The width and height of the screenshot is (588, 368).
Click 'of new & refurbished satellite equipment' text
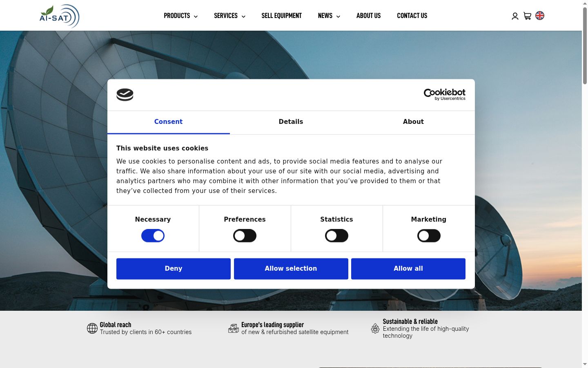click(x=295, y=332)
